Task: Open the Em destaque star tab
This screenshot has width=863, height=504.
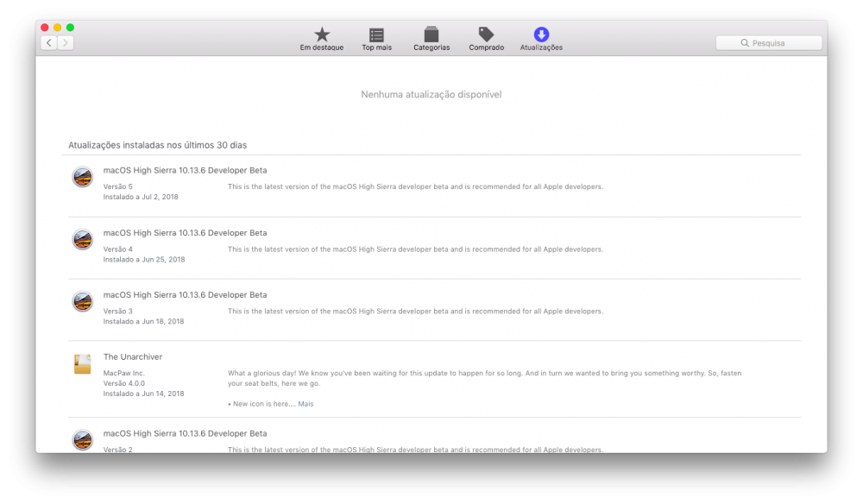Action: point(321,39)
